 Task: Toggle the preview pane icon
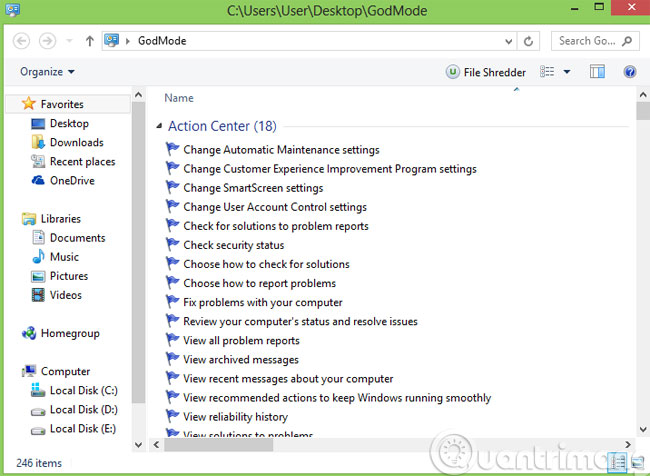[598, 72]
